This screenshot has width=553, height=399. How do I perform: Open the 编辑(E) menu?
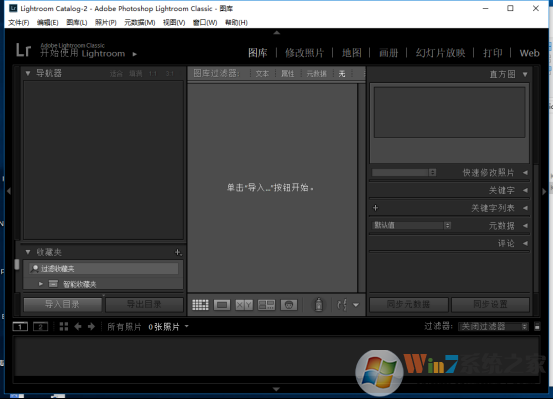tap(48, 23)
